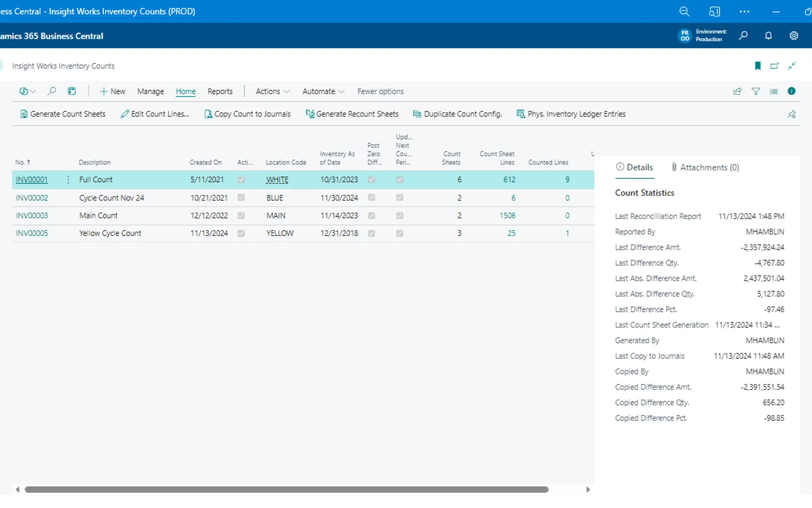Sort by the No. column header
This screenshot has height=508, width=812.
(23, 162)
